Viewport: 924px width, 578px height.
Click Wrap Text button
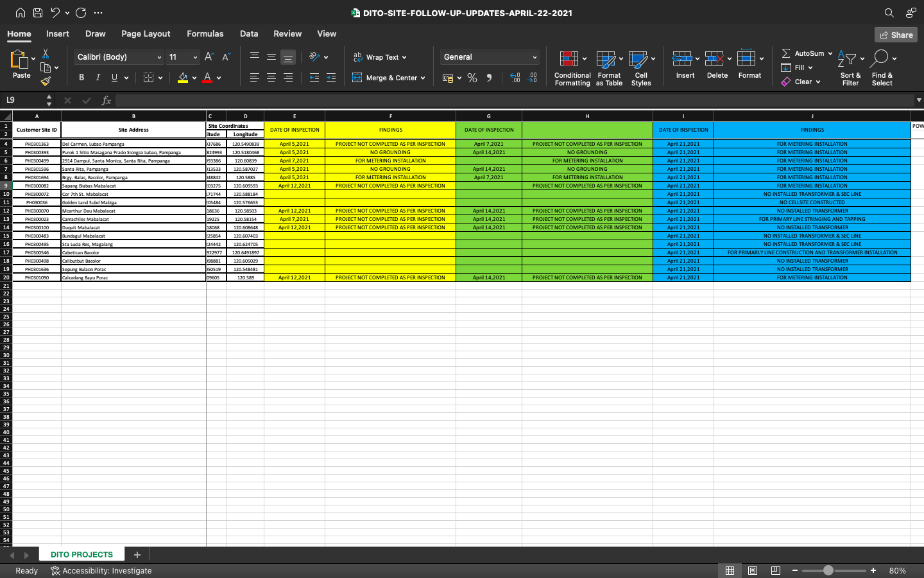(x=380, y=57)
